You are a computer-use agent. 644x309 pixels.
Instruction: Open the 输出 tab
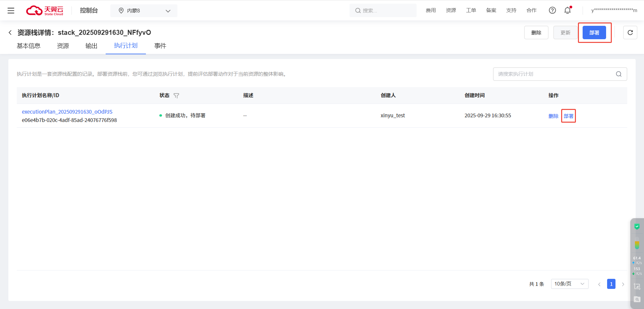(91, 46)
